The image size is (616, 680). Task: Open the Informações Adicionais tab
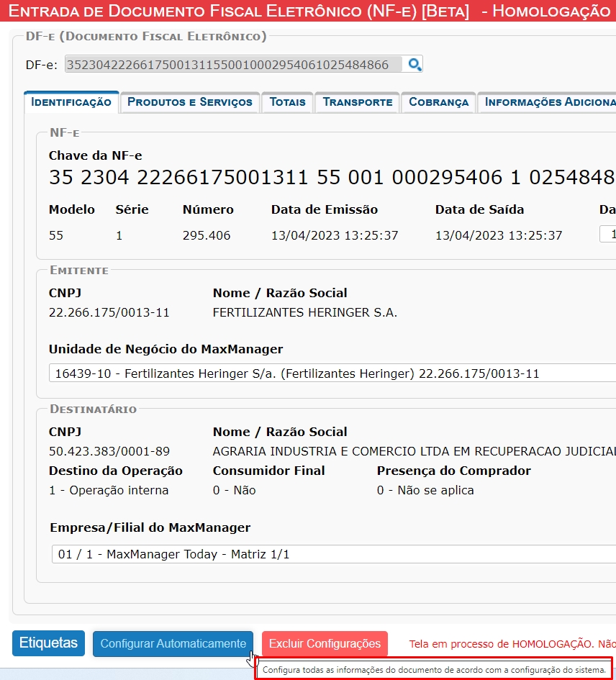click(x=548, y=102)
